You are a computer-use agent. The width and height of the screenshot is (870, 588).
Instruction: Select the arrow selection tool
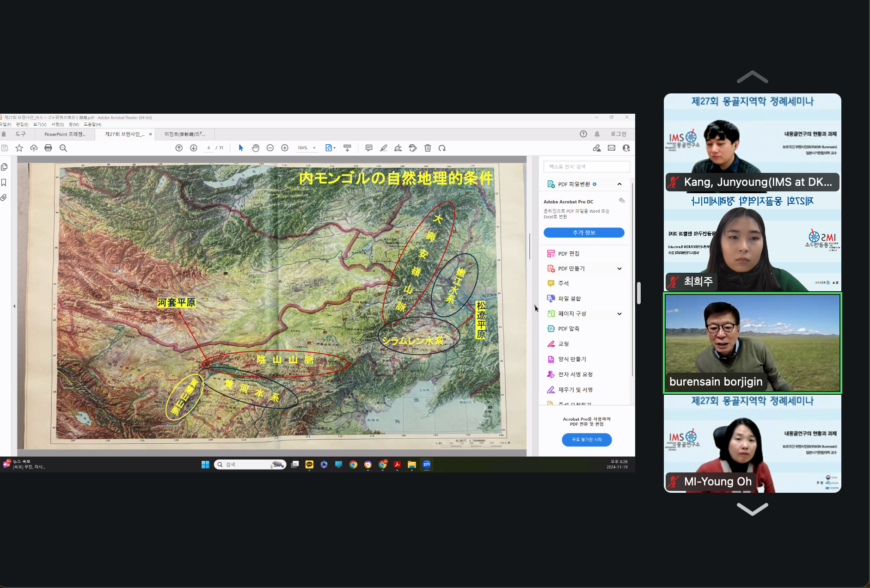pyautogui.click(x=240, y=148)
